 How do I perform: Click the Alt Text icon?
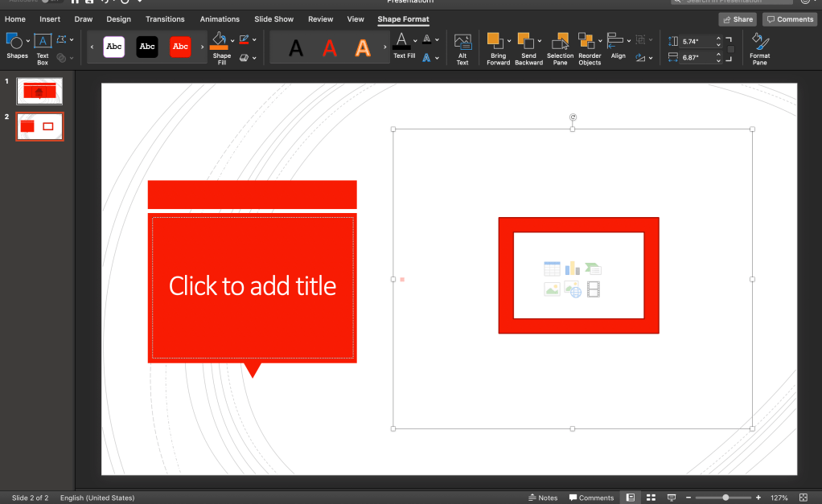pyautogui.click(x=462, y=47)
